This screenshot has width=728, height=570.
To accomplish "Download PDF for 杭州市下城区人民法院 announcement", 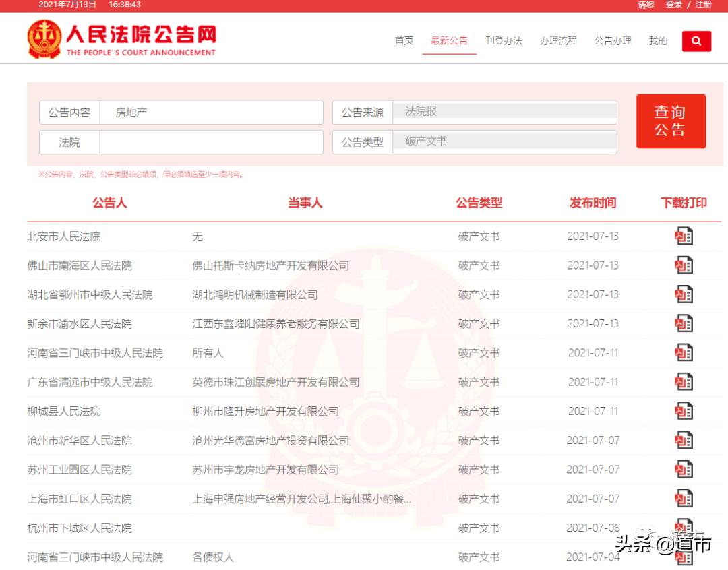I will tap(684, 528).
